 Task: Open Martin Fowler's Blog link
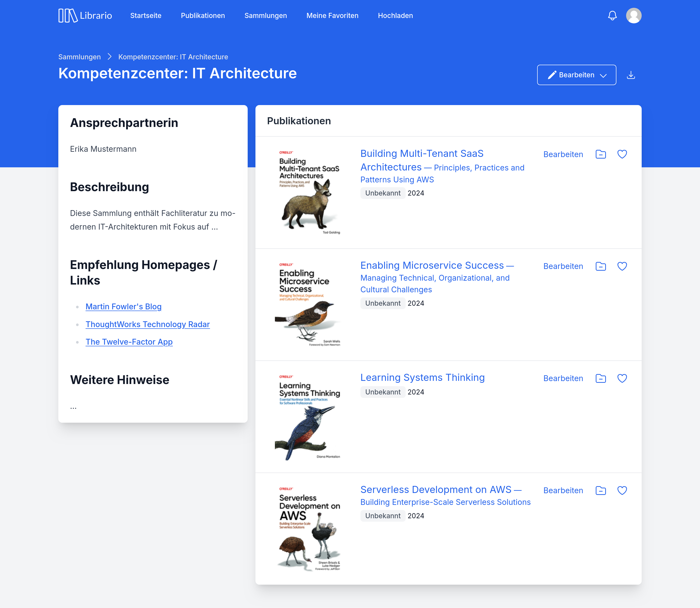click(x=124, y=307)
